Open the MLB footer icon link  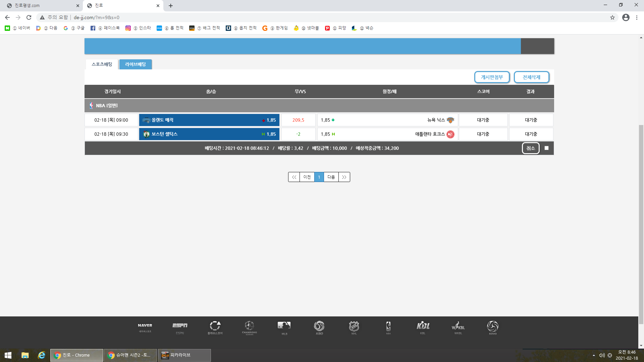pos(284,327)
